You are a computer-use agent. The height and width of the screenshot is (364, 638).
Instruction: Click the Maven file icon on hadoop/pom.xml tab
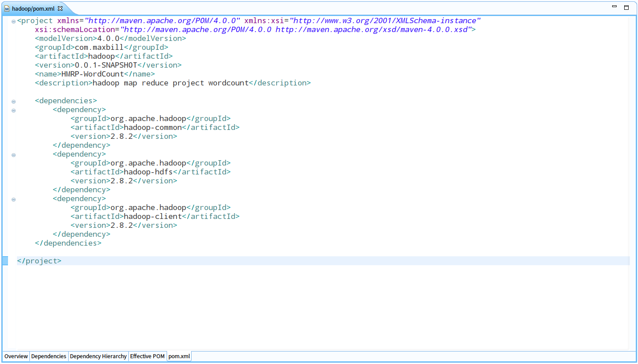pos(7,8)
